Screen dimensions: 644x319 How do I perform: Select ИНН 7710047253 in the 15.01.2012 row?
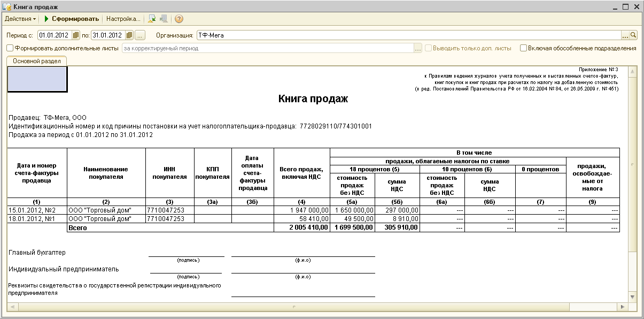(170, 210)
